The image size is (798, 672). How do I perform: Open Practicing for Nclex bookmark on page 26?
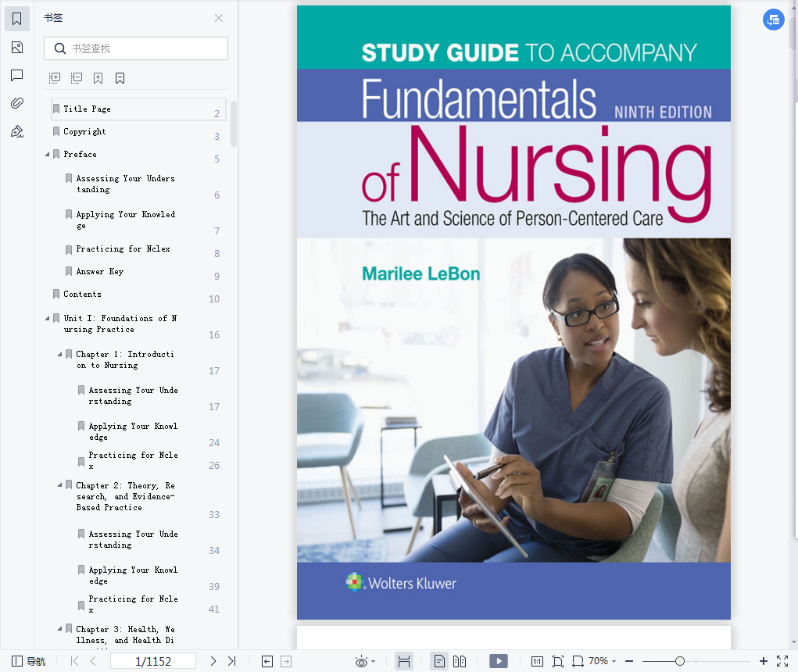click(x=134, y=460)
